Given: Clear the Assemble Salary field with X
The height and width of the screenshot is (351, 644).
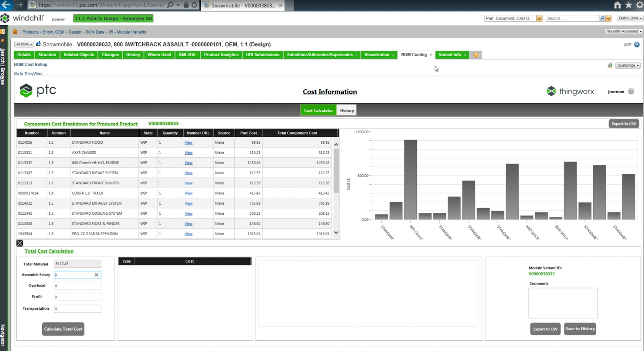Looking at the screenshot, I should [x=96, y=275].
